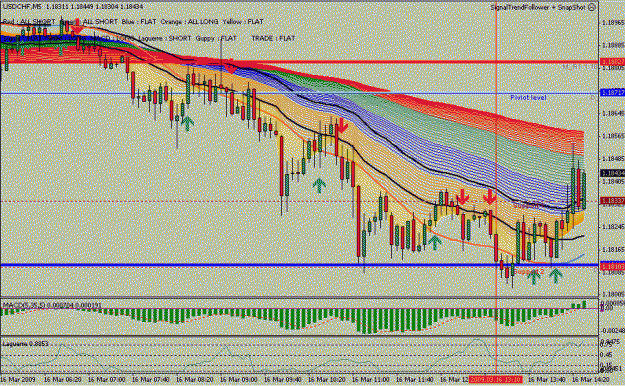This screenshot has width=625, height=386.
Task: Click the red 2009.03.16 13:10 date marker
Action: coord(496,379)
